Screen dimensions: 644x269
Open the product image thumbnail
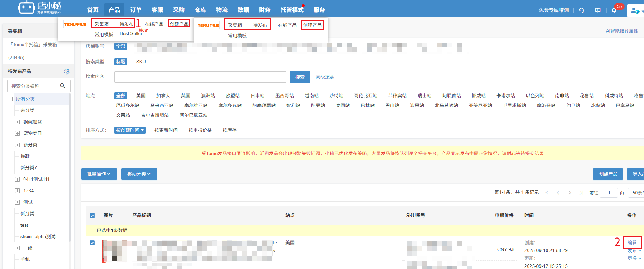pos(114,251)
